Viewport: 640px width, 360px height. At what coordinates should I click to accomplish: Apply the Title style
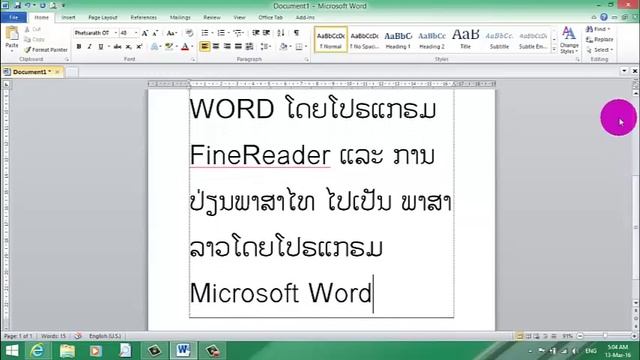(465, 40)
